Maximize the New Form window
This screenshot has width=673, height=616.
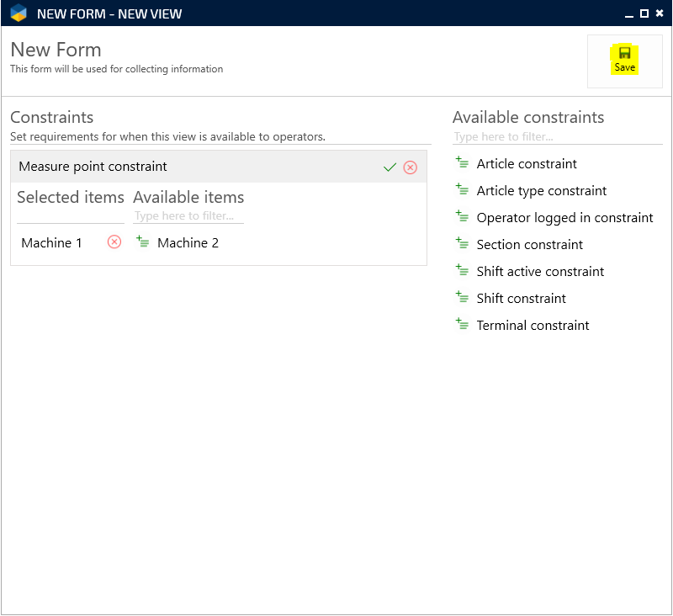point(644,13)
